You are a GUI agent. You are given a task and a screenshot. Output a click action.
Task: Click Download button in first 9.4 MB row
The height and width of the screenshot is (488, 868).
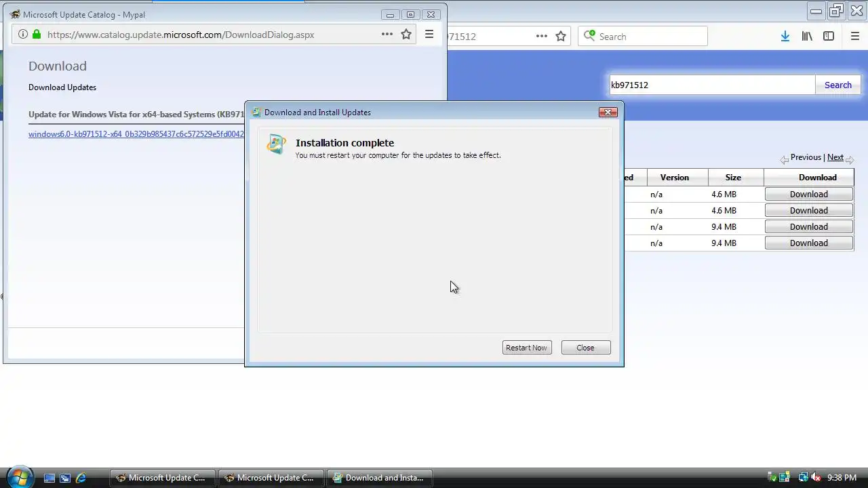pos(809,227)
